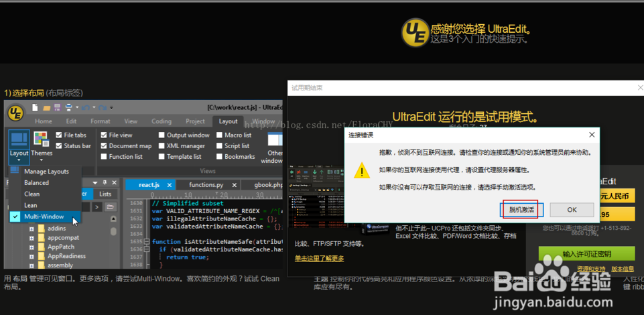Open the Themes dropdown arrow
Viewport: 644px width, 315px height.
(42, 160)
